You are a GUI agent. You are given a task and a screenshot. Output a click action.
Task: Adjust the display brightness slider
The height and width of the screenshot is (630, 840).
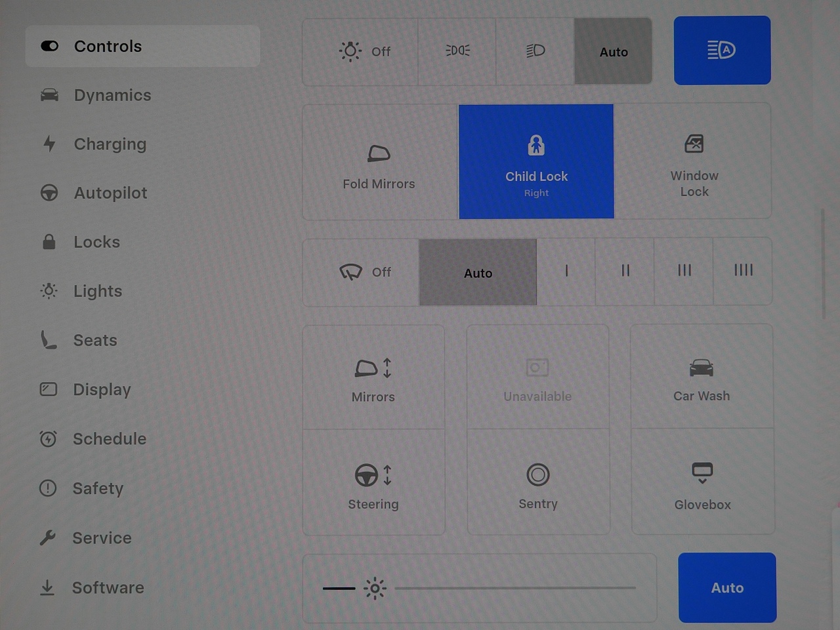(515, 588)
